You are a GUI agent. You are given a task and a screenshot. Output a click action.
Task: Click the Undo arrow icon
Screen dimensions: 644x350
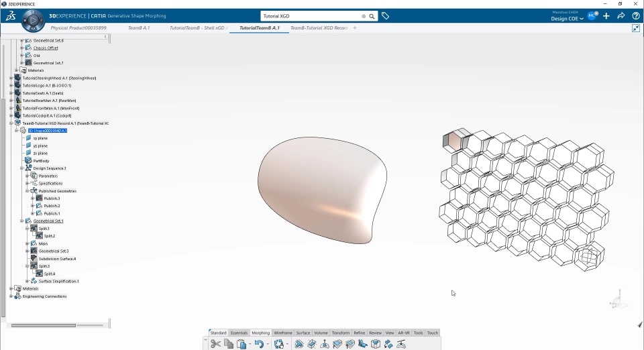pos(259,344)
